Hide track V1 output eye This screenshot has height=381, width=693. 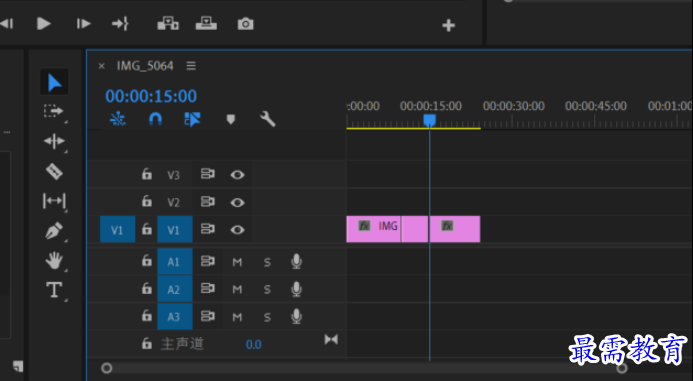pyautogui.click(x=237, y=230)
